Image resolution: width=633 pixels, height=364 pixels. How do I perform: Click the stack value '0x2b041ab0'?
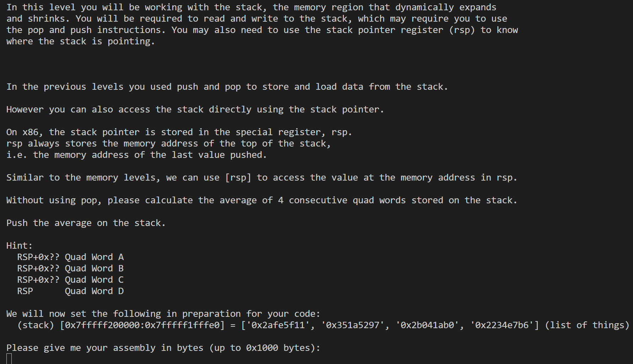point(427,325)
